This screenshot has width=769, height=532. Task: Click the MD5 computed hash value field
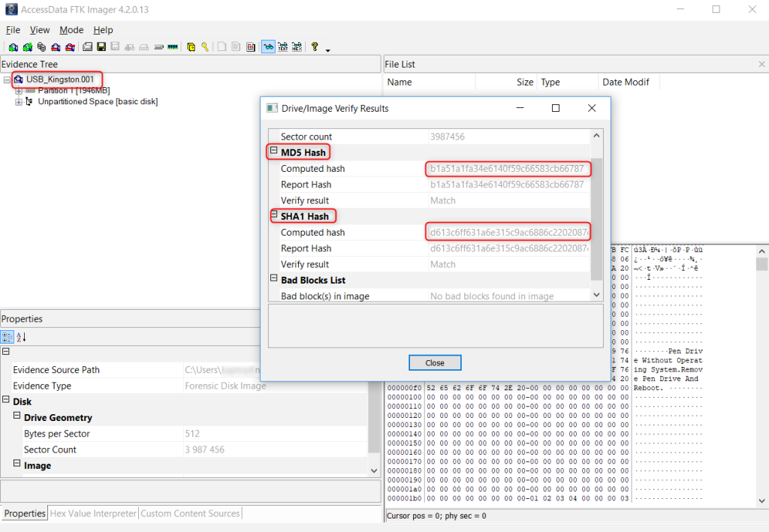coord(507,169)
